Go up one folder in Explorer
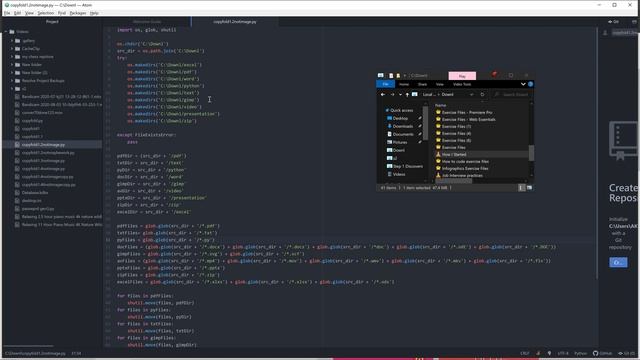 click(407, 95)
